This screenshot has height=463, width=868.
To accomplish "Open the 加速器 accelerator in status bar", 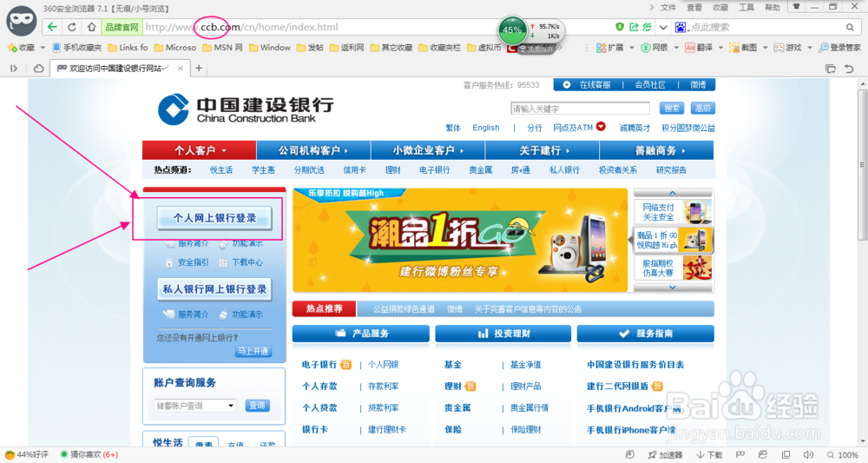I will tap(666, 454).
